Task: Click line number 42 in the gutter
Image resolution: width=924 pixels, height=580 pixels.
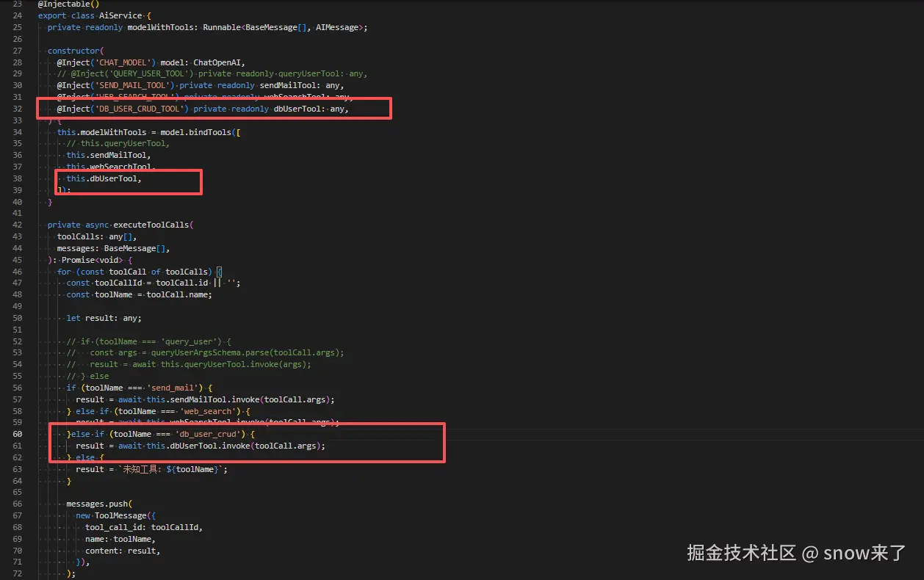Action: pyautogui.click(x=18, y=225)
